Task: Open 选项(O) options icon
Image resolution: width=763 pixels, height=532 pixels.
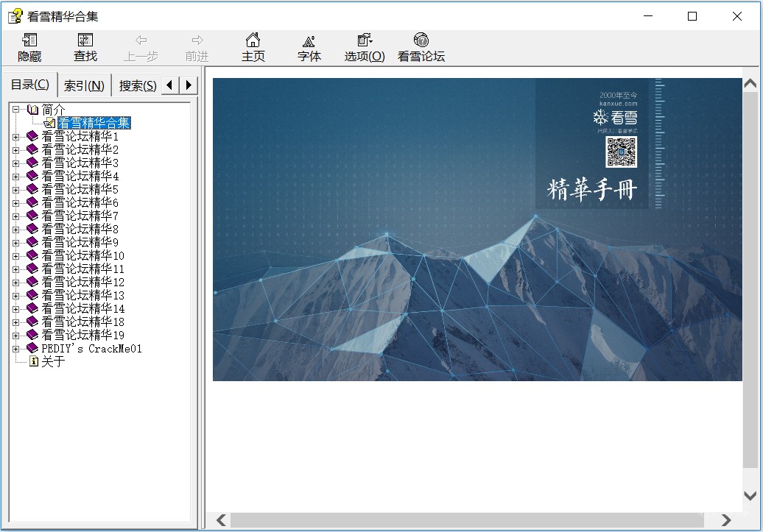Action: [x=365, y=40]
